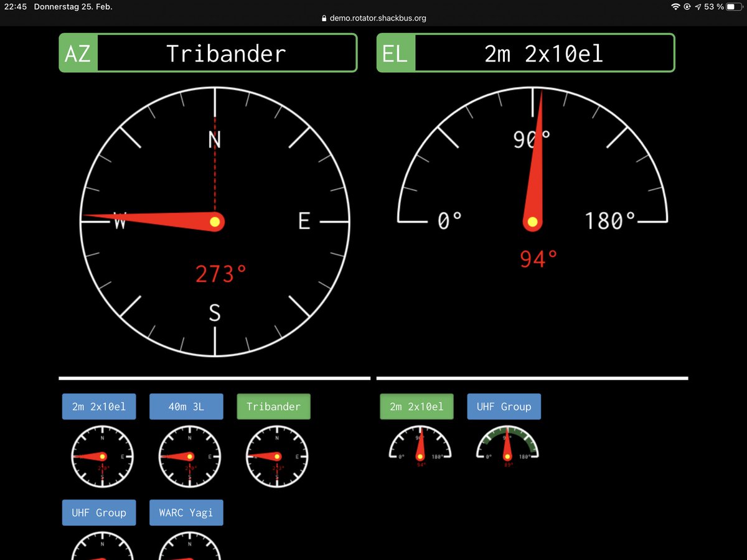Select the 2m 2x10el elevation rotator button
This screenshot has width=747, height=560.
[416, 407]
